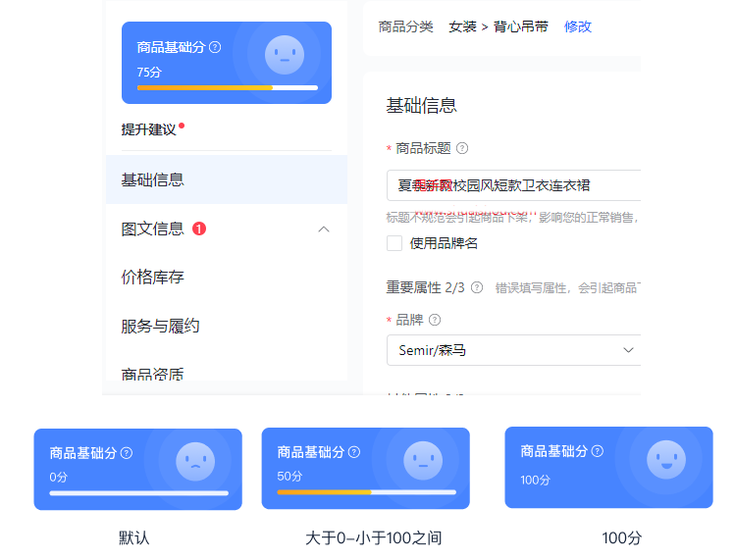The image size is (735, 560).
Task: Click the question mark icon next to 品牌
Action: pos(435,320)
